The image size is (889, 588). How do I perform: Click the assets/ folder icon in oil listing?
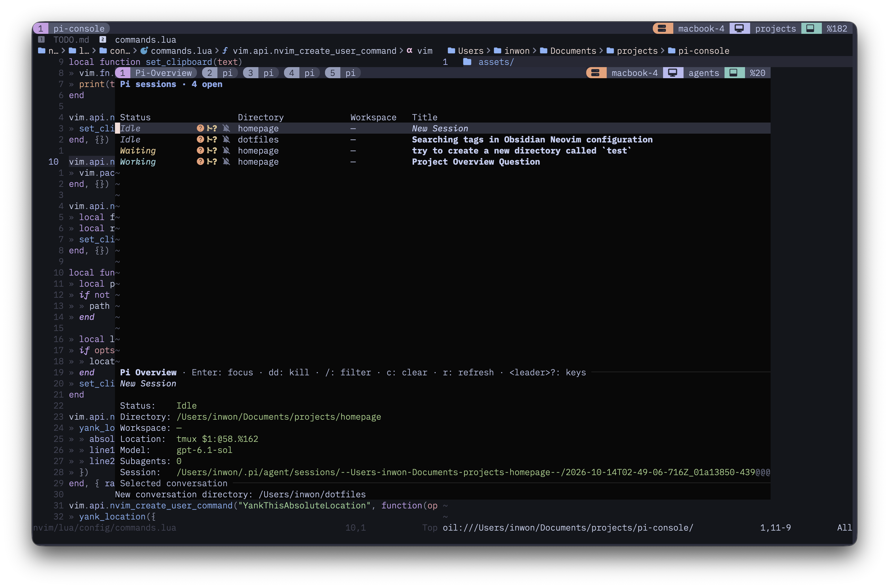pyautogui.click(x=467, y=62)
